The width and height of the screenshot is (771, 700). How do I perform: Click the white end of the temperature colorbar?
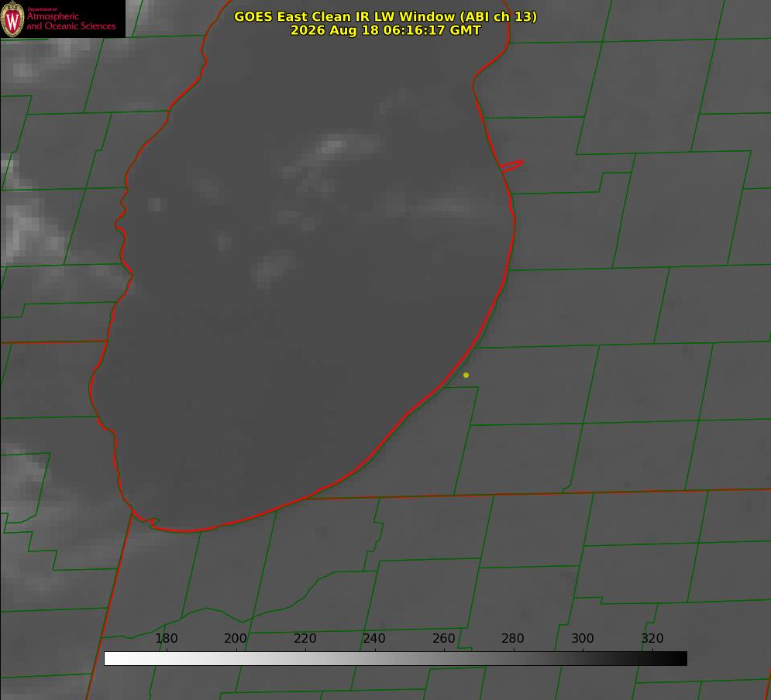pos(113,658)
